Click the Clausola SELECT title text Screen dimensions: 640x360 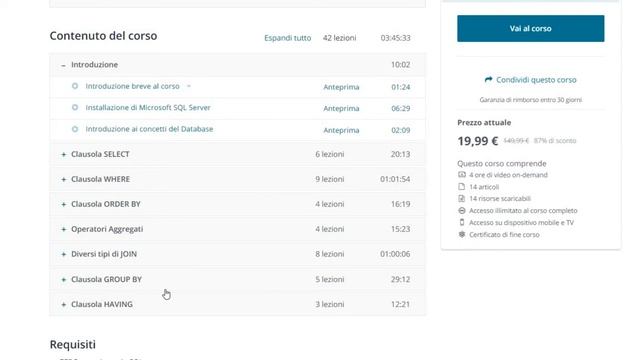click(100, 154)
